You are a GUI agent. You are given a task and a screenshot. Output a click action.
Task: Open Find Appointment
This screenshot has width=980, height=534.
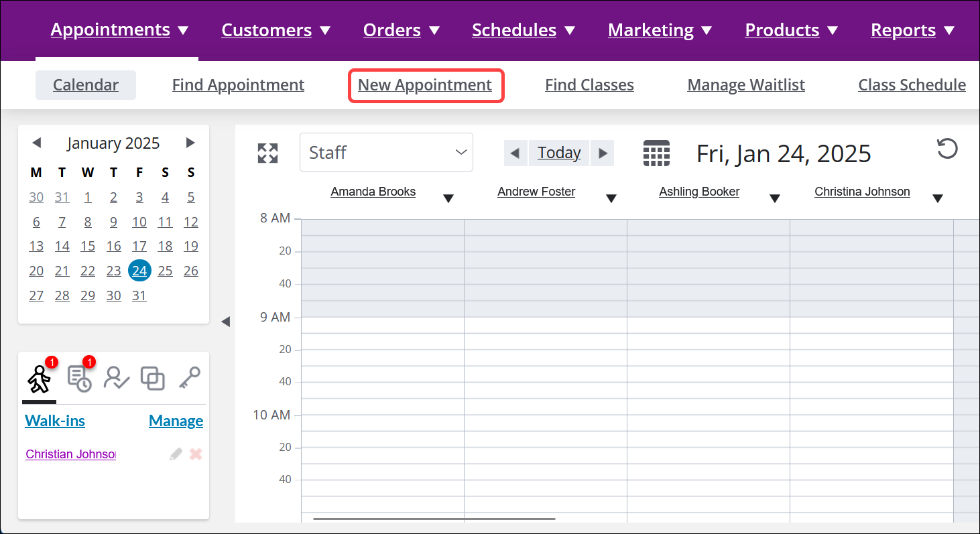pos(238,85)
